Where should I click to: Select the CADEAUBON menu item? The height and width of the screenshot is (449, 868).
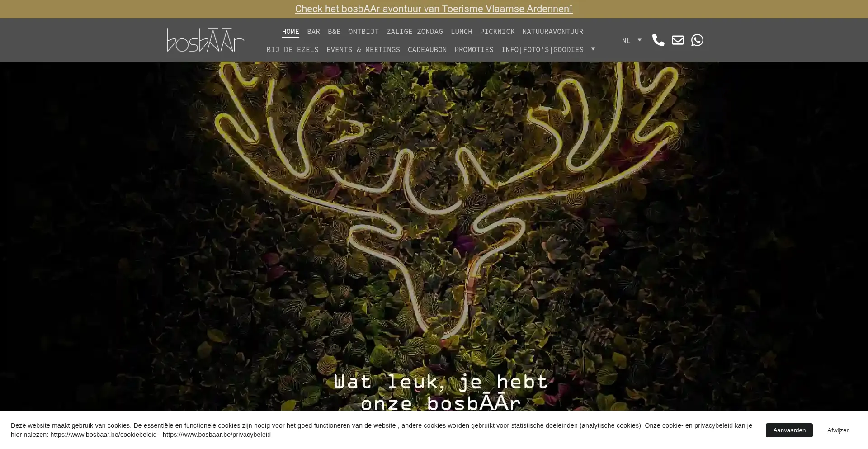[x=427, y=50]
